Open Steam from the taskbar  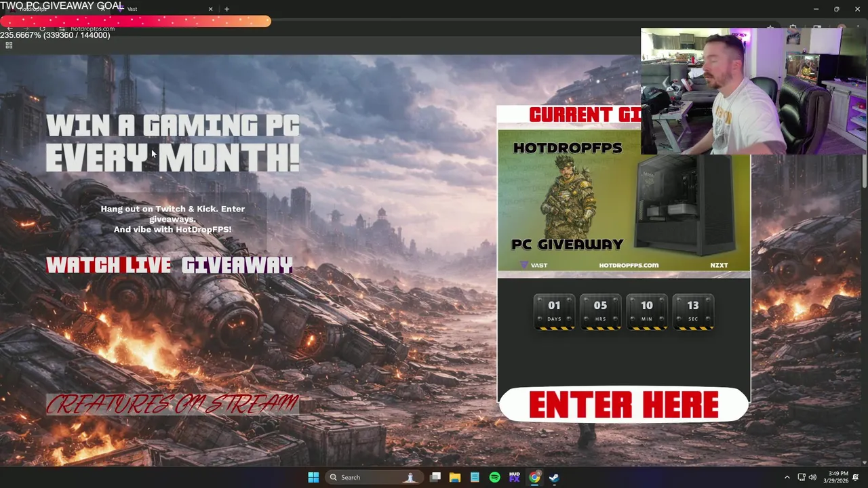554,477
